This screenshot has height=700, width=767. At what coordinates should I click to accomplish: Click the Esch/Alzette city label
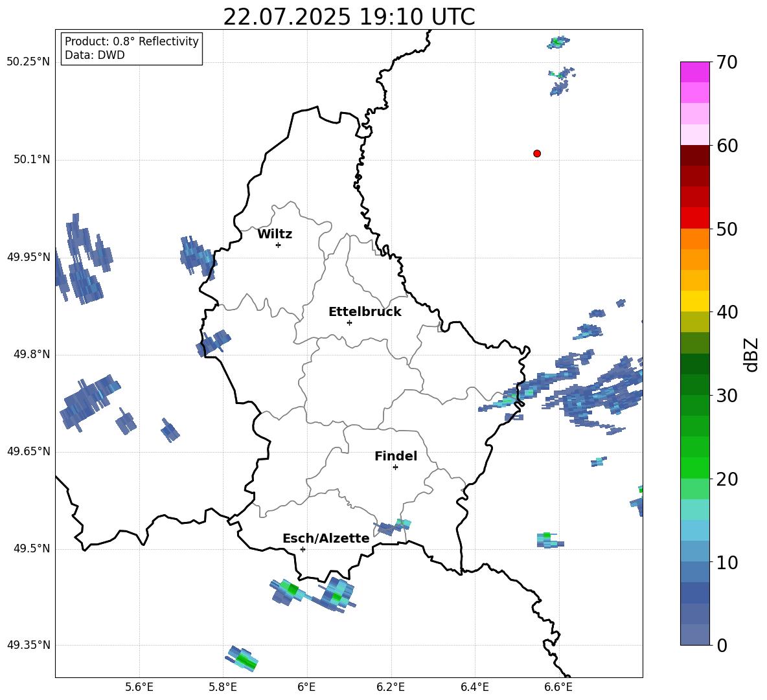(326, 538)
